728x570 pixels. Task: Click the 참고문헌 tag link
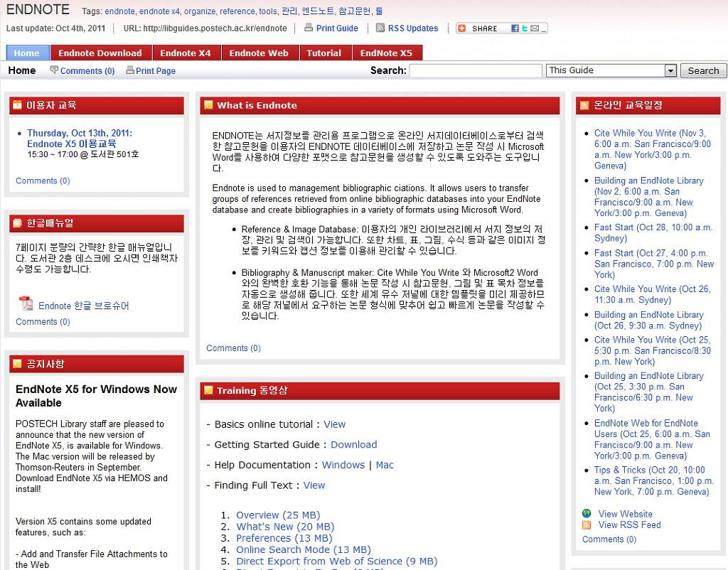[355, 11]
